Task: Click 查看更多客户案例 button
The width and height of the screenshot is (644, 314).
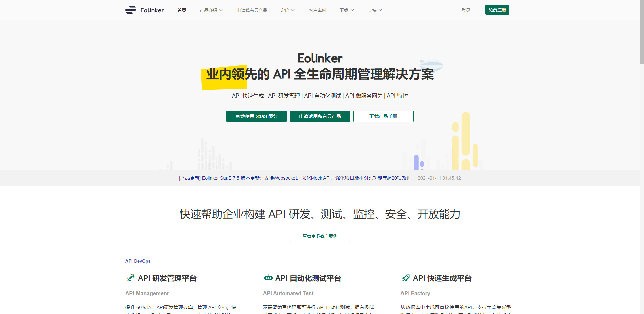Action: click(320, 236)
